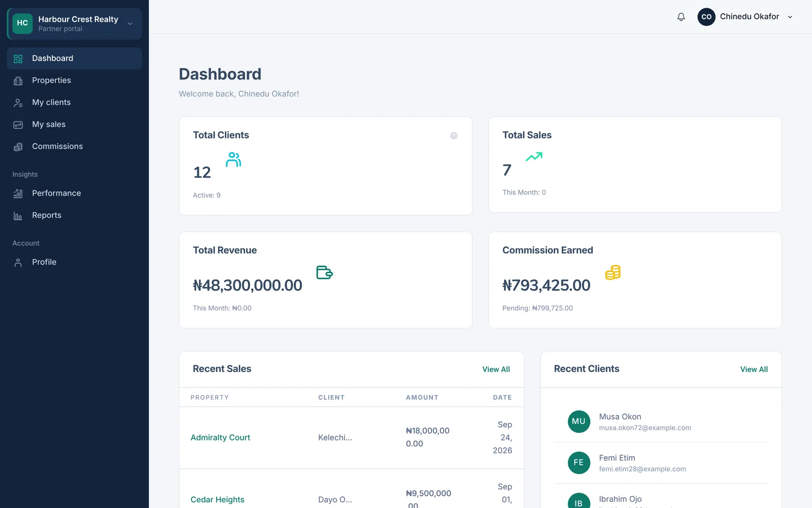Click the wallet icon in Total Revenue card
Viewport: 812px width, 508px height.
(x=324, y=272)
